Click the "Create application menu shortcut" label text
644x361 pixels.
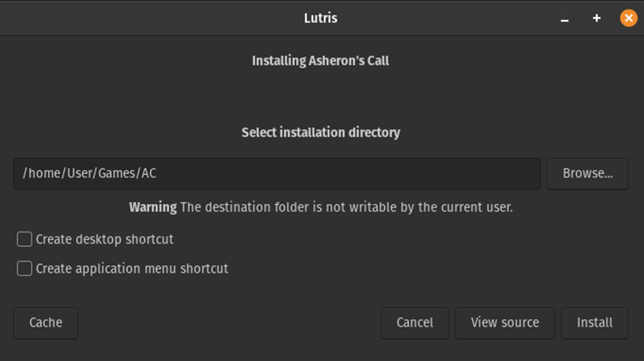click(x=132, y=268)
